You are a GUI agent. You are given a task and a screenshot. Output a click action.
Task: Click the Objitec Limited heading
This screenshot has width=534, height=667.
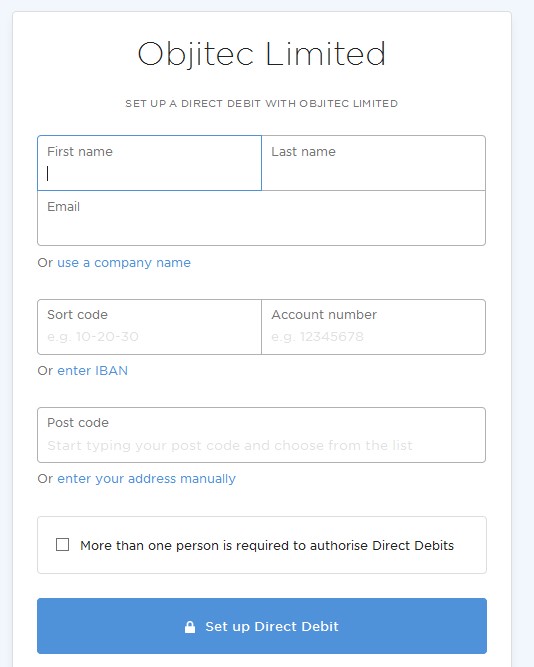click(x=261, y=54)
